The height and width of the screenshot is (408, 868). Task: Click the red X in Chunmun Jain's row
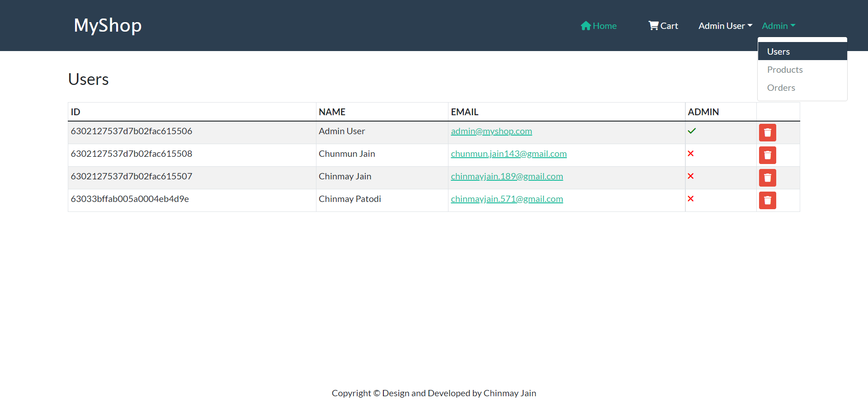pyautogui.click(x=691, y=154)
